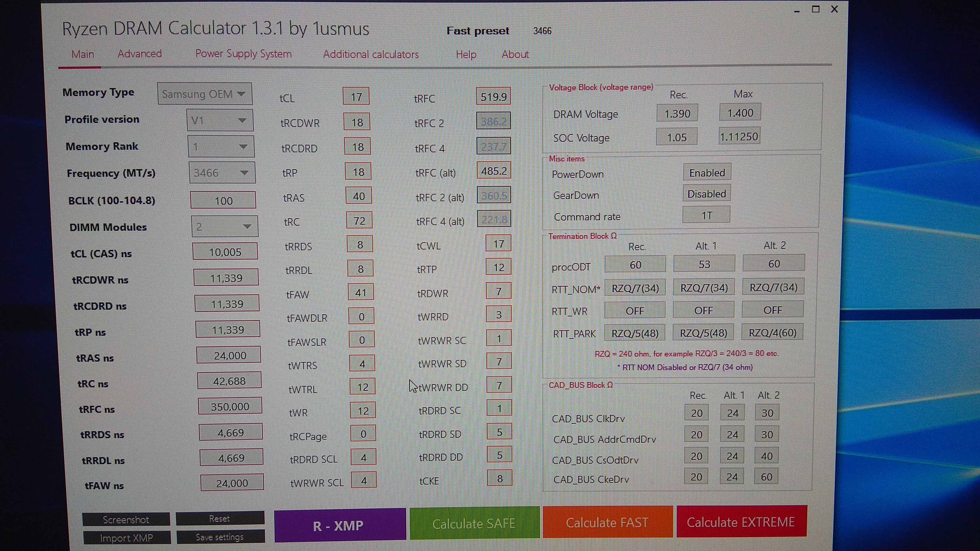
Task: Open the Power Supply System tab
Action: click(x=244, y=54)
